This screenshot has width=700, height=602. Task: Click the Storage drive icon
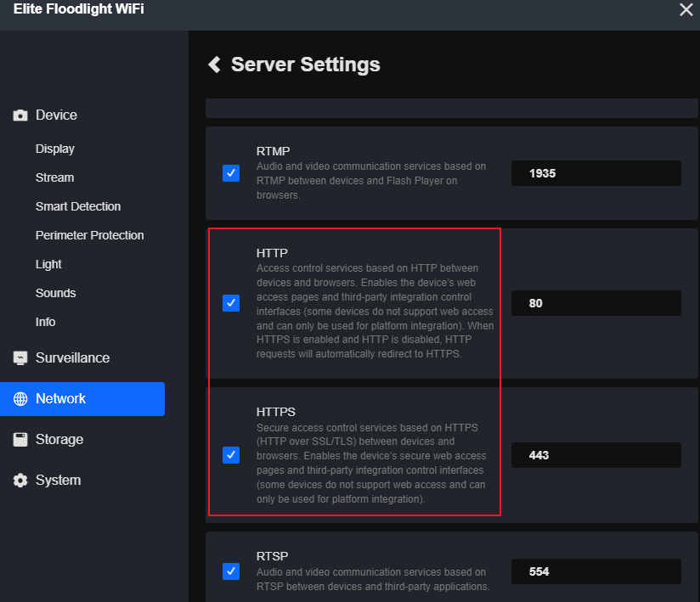[20, 439]
